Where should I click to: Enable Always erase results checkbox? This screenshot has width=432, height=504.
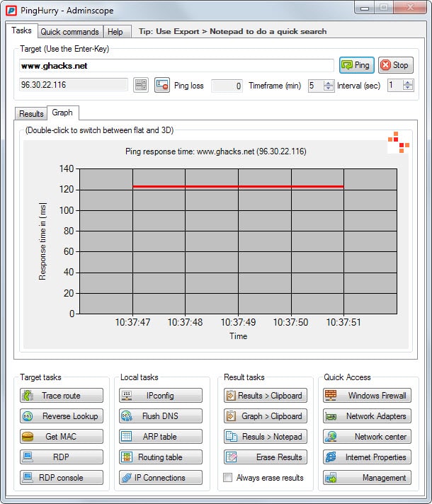point(228,478)
